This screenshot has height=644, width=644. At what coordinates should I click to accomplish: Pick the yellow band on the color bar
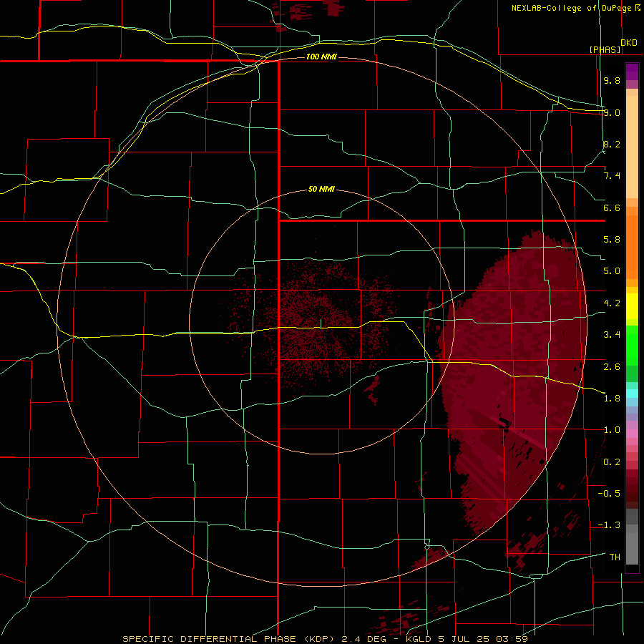coord(632,306)
